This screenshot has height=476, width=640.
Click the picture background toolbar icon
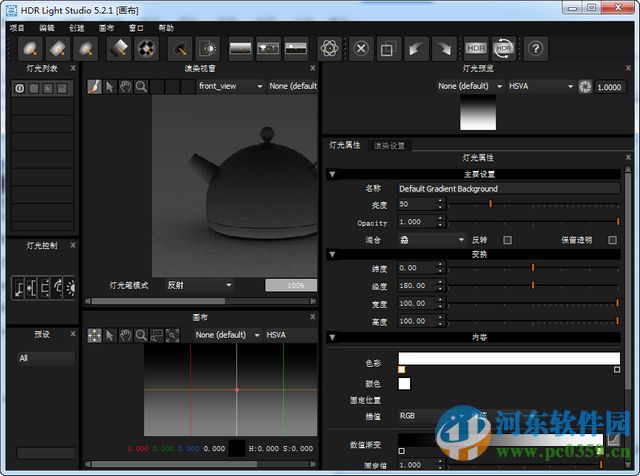268,49
